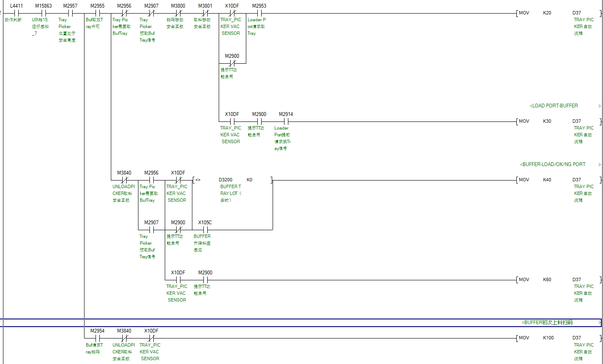Select the D3200 not-equal K0 compare block
This screenshot has height=364, width=603.
[x=232, y=180]
